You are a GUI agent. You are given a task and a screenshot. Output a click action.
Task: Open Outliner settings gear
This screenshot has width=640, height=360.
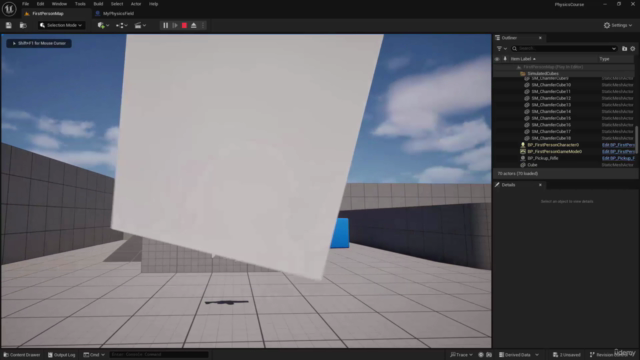point(633,49)
